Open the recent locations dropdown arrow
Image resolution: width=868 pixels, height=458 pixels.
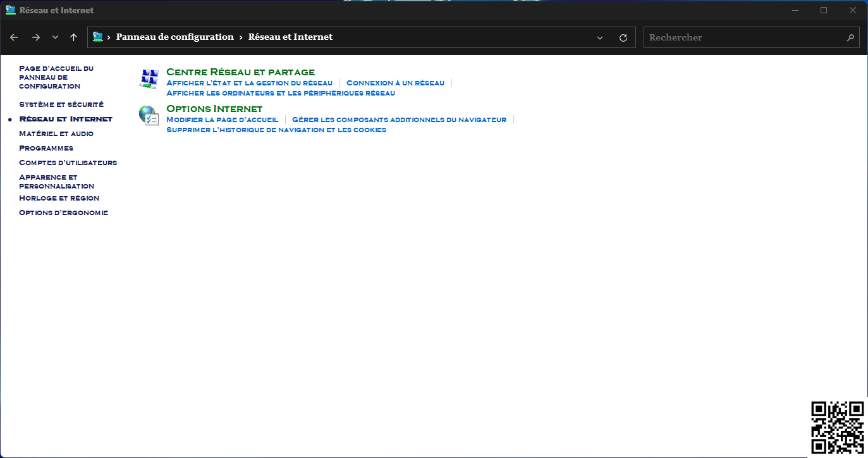(56, 37)
